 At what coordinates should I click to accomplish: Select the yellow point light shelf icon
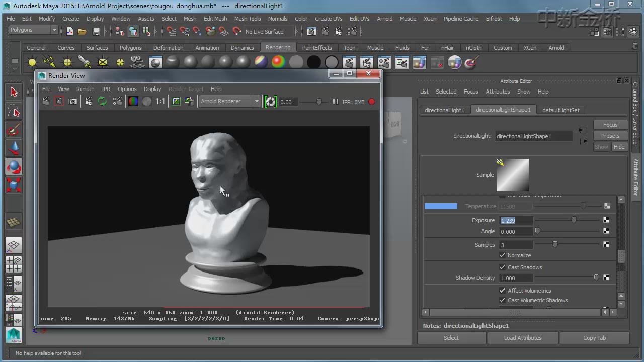click(67, 62)
